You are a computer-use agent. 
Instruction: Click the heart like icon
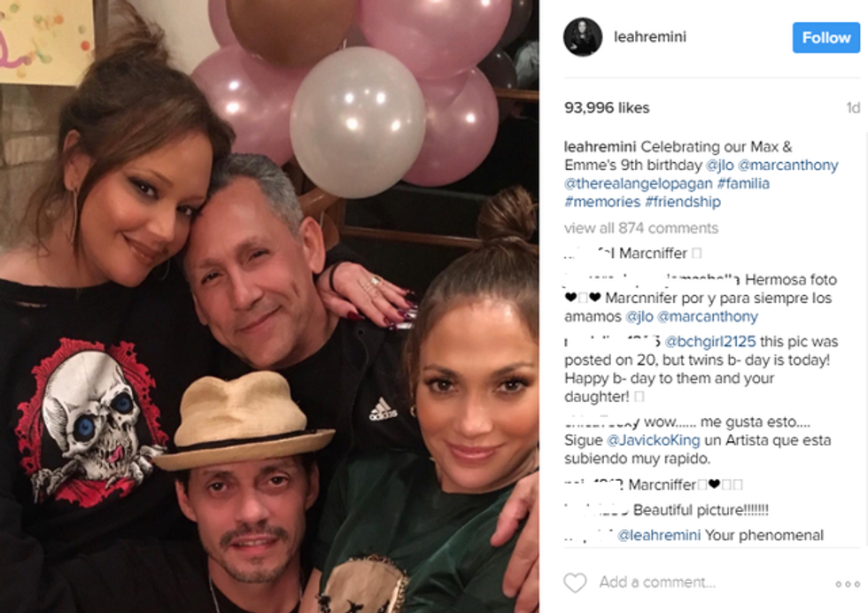pos(575,583)
